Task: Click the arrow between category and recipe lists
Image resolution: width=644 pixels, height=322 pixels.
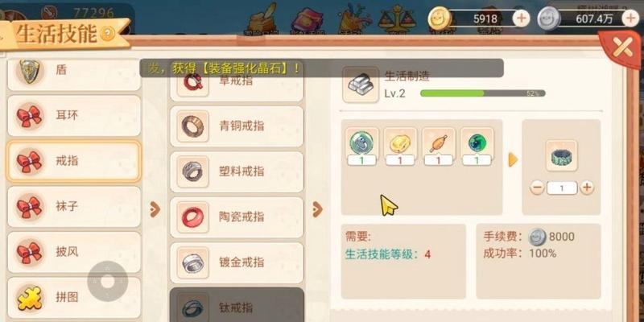Action: (x=155, y=209)
